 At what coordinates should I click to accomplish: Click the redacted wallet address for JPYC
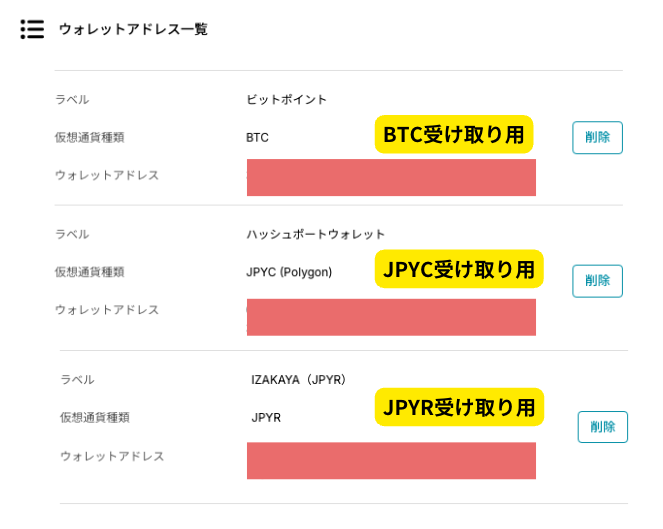tap(391, 317)
